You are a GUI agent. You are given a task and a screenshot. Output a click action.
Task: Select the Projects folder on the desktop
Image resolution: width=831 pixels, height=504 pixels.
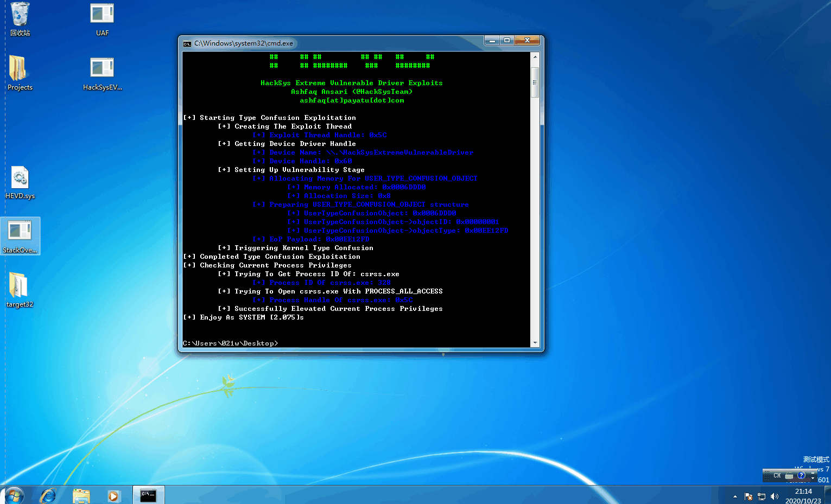pos(20,73)
